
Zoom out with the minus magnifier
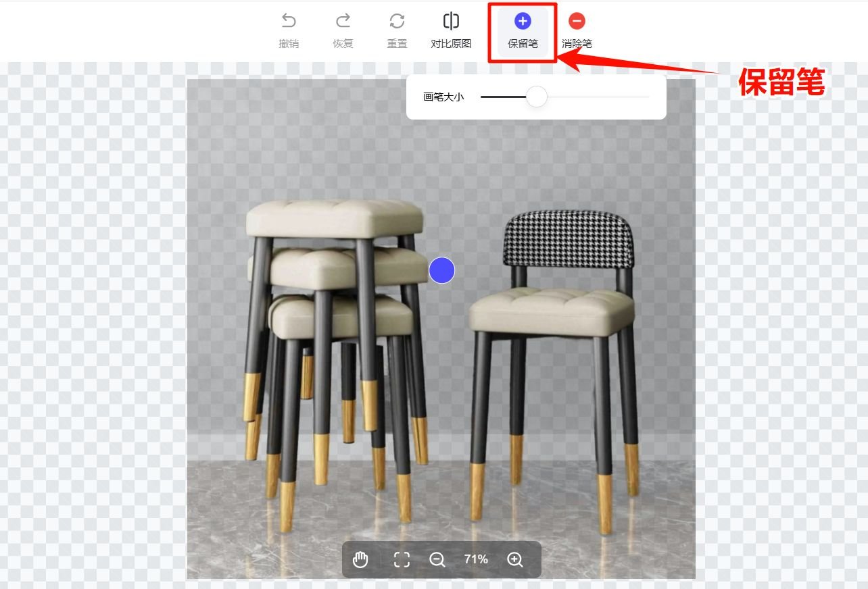(437, 559)
